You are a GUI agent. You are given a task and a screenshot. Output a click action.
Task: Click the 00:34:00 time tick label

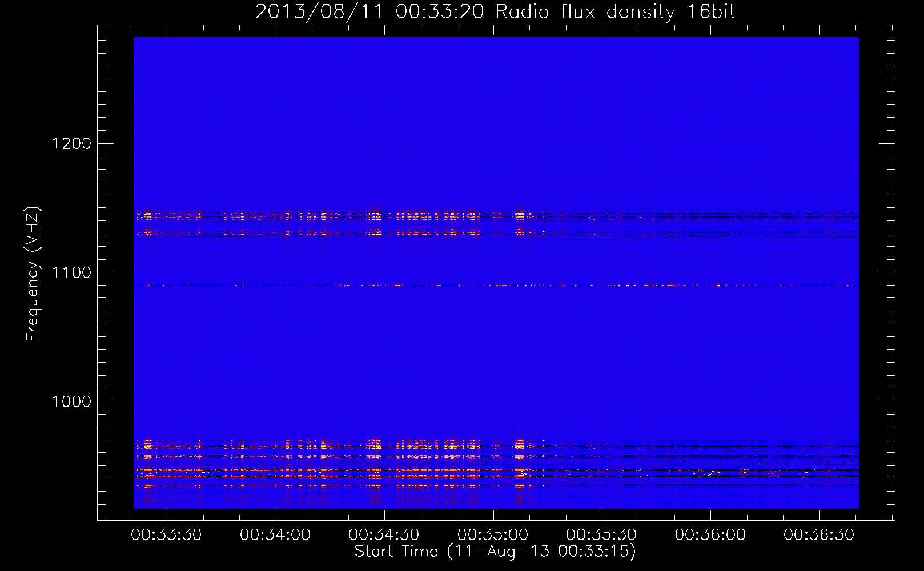275,535
